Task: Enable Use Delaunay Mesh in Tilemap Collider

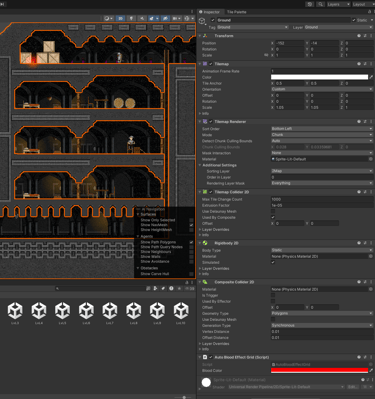Action: pos(273,211)
